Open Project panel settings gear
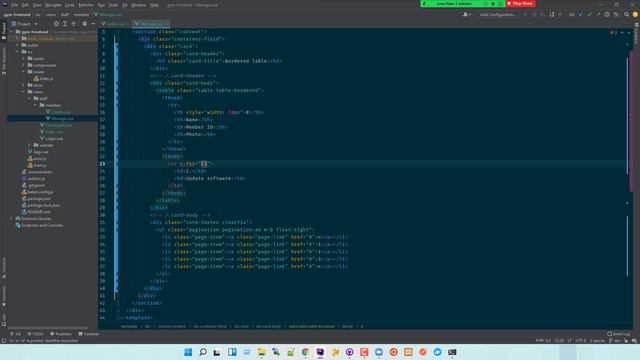Screen dimensions: 640x360 [84, 24]
